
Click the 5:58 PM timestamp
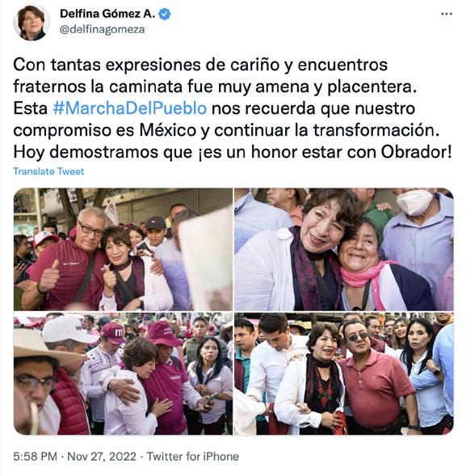(36, 457)
